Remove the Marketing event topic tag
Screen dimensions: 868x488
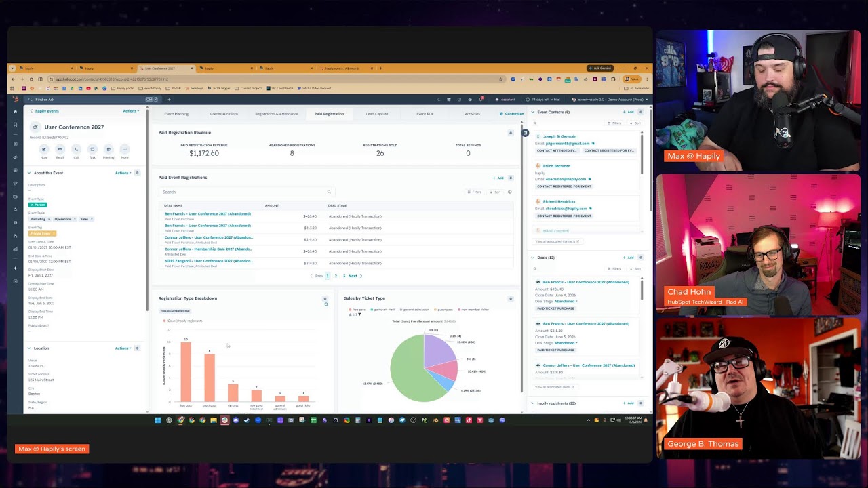[48, 219]
